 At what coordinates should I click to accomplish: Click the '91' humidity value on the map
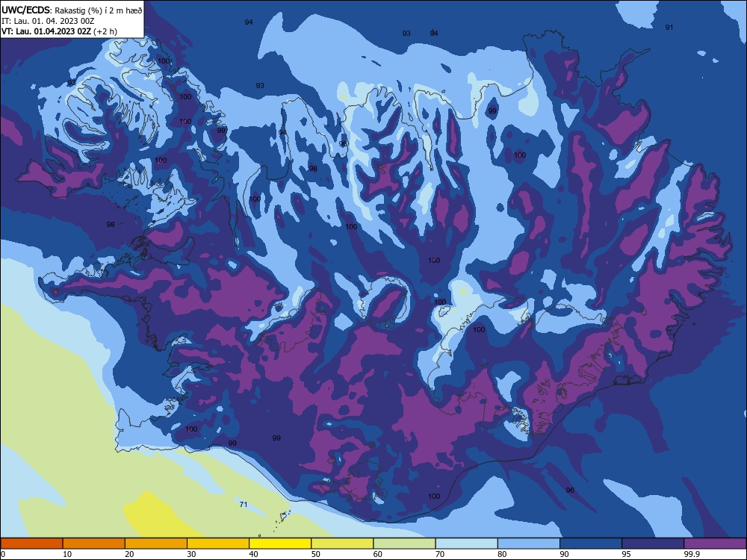tap(669, 27)
